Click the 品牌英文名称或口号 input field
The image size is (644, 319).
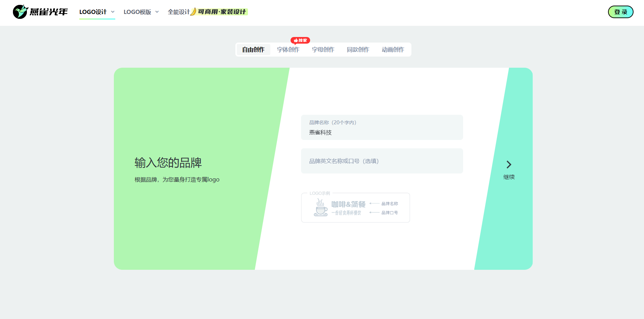[x=382, y=161]
